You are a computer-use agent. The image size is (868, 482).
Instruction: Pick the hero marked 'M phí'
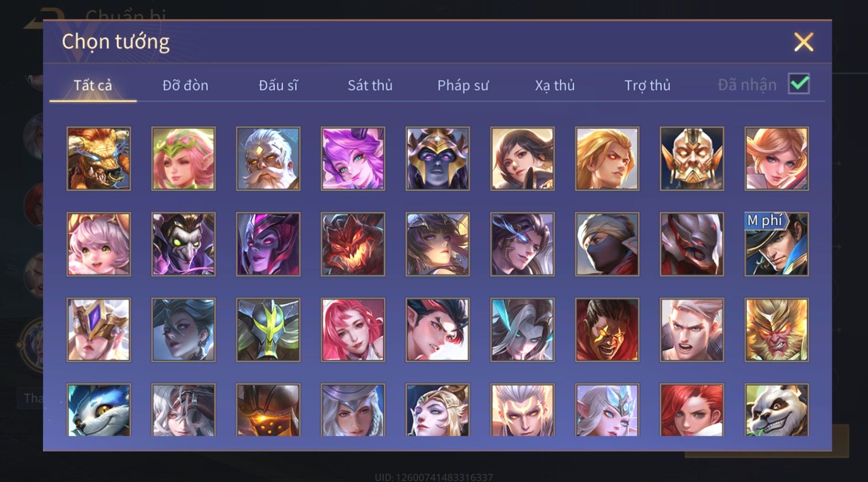[x=776, y=244]
